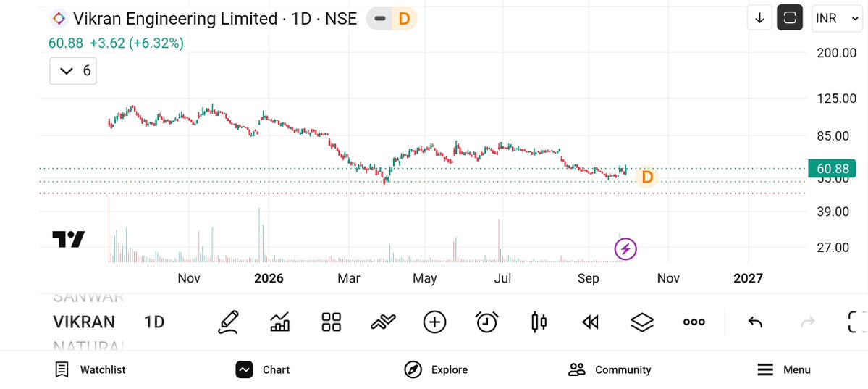
Task: Tap the orange D dividend marker on the chart
Action: (x=646, y=177)
